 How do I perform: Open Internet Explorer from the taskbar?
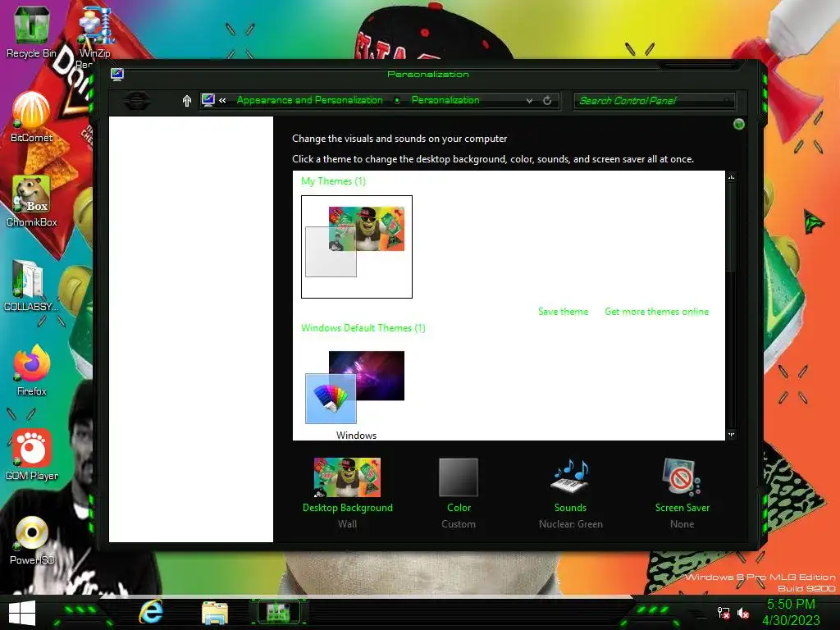[x=151, y=612]
